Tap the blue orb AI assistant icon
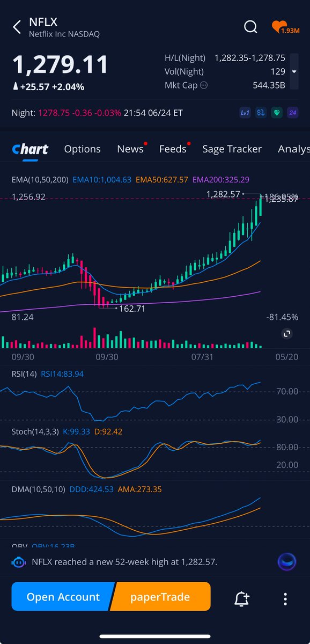Screen dimensions: 310x644 coord(287,562)
